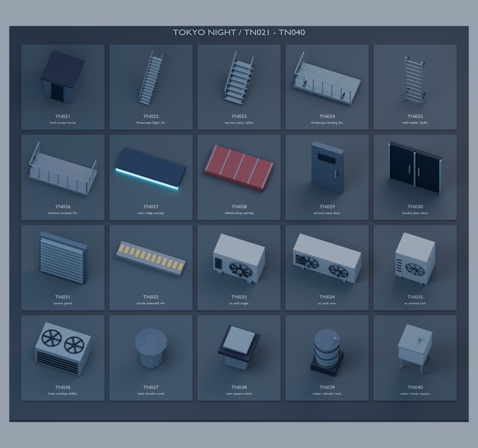
Task: Click the 'firescape flight 3m' caption
Action: [151, 123]
